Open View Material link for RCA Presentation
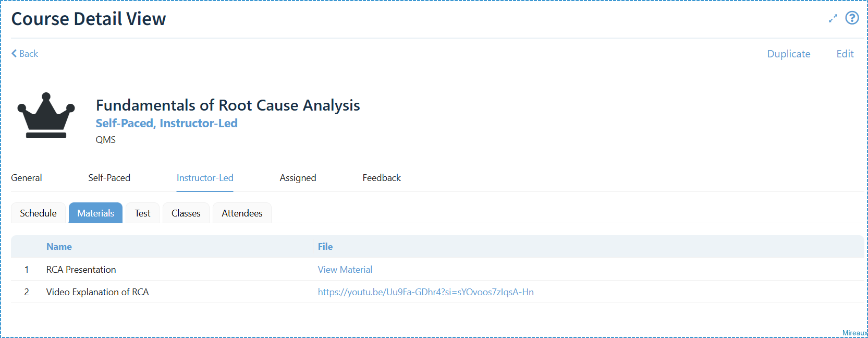Viewport: 868px width, 338px height. 345,270
